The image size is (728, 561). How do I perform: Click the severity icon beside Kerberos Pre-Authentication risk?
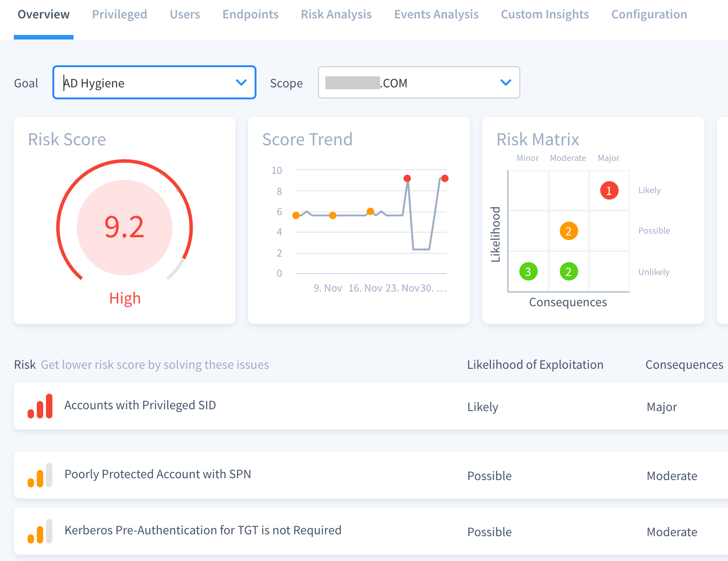tap(40, 531)
